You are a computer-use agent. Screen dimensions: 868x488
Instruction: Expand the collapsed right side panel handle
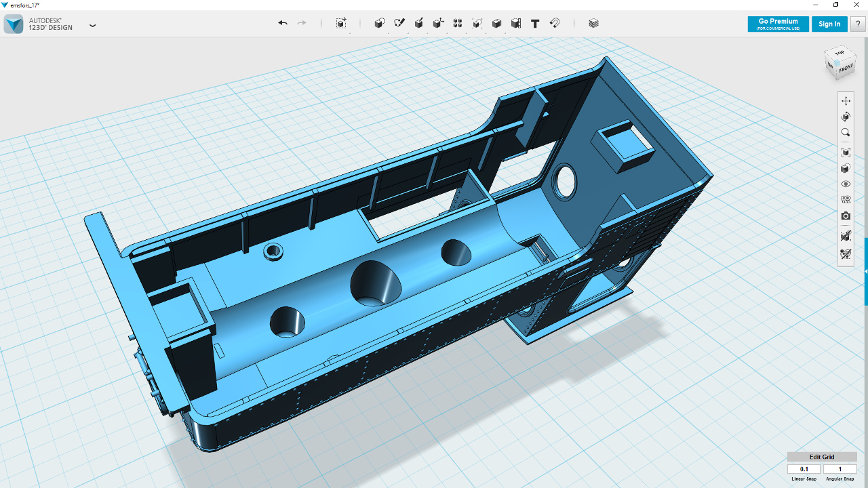pos(866,271)
